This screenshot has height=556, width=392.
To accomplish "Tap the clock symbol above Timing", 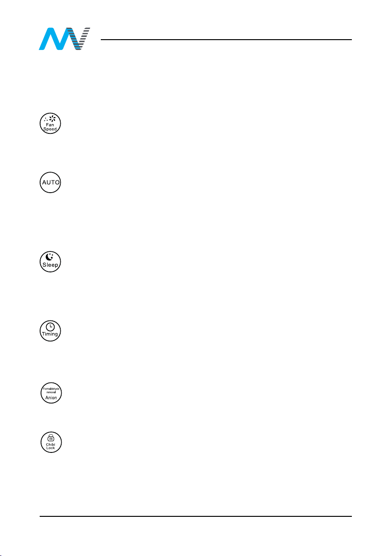I will point(50,326).
